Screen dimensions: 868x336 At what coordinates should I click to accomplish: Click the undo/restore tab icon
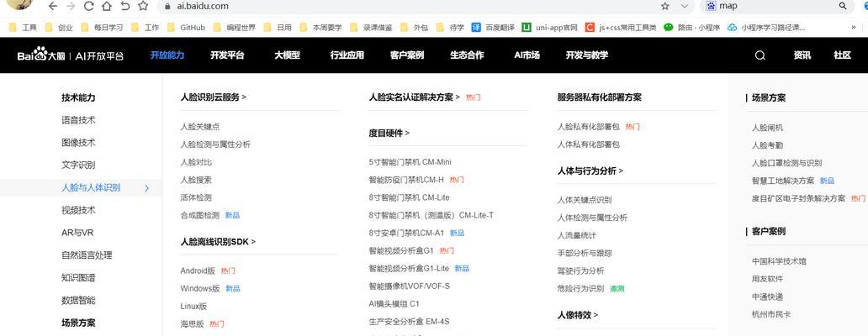[x=125, y=6]
